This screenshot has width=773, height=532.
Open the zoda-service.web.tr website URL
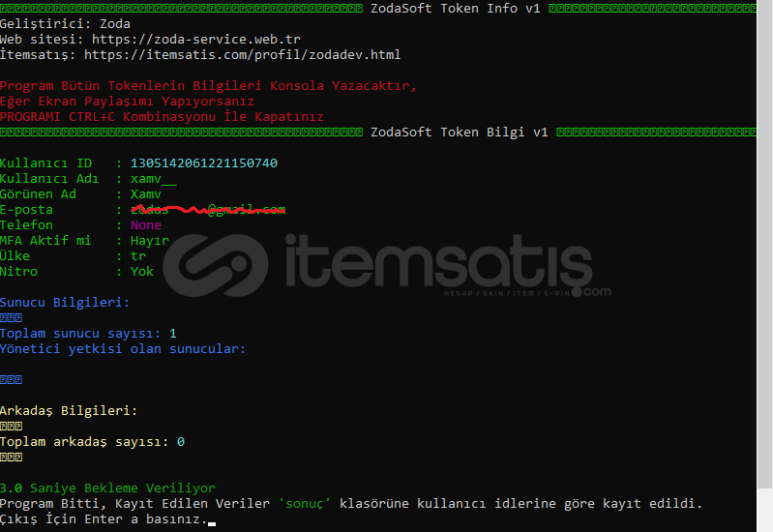[x=196, y=40]
